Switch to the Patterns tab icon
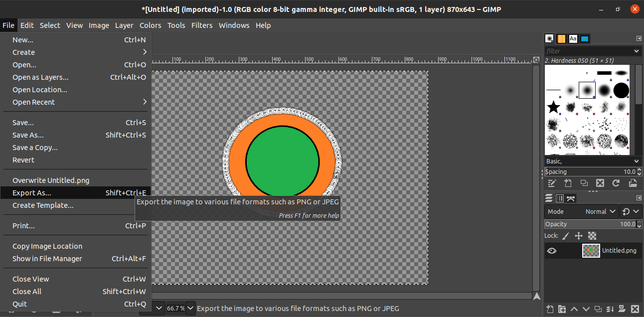The width and height of the screenshot is (644, 317). (561, 38)
